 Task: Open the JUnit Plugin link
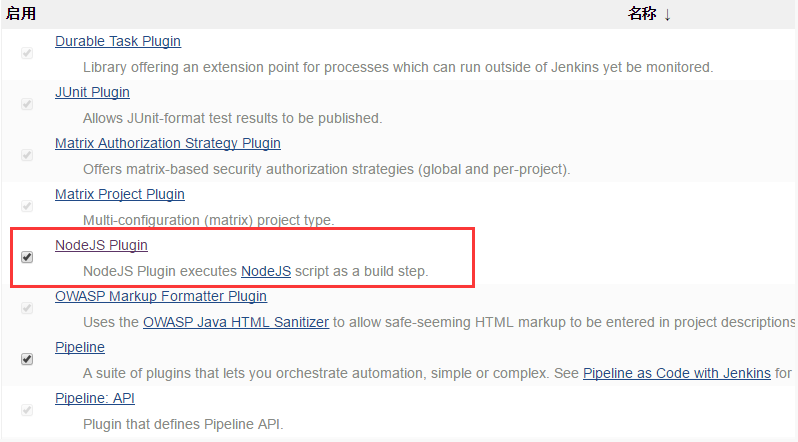pos(92,93)
